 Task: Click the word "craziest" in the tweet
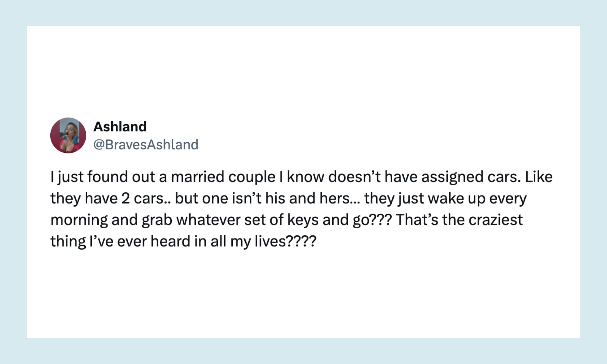[x=495, y=220]
